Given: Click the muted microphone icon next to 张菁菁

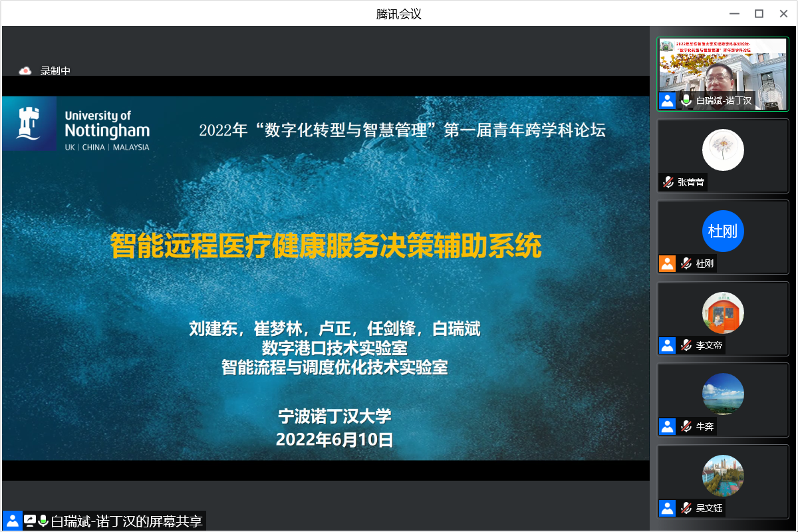Looking at the screenshot, I should point(668,182).
